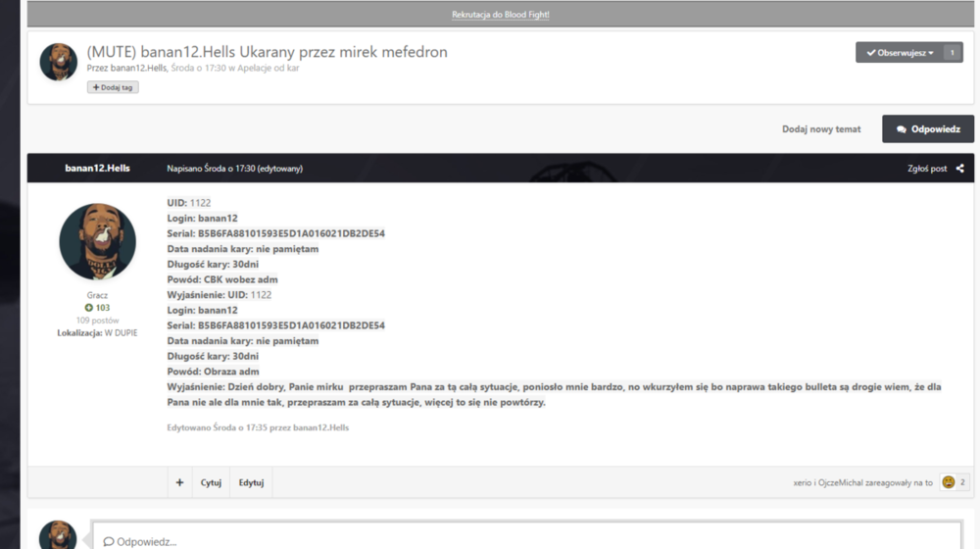Click the follower count badge

953,53
